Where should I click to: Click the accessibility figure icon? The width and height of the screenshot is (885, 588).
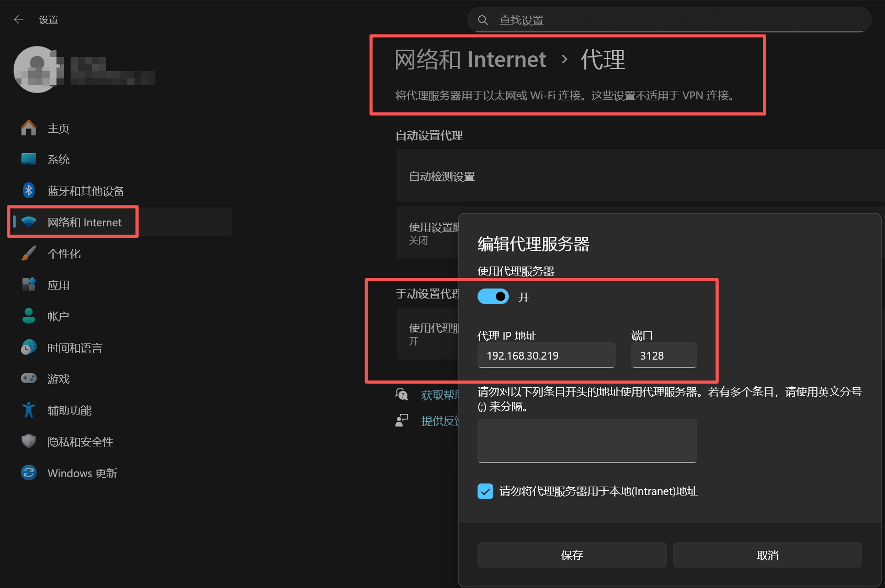(29, 410)
